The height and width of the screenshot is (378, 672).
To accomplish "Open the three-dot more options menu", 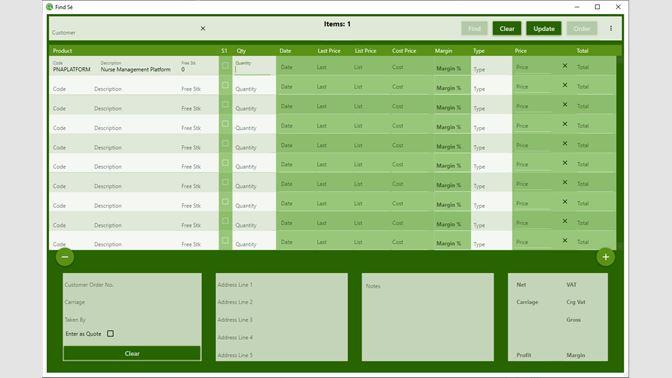I will (x=611, y=28).
